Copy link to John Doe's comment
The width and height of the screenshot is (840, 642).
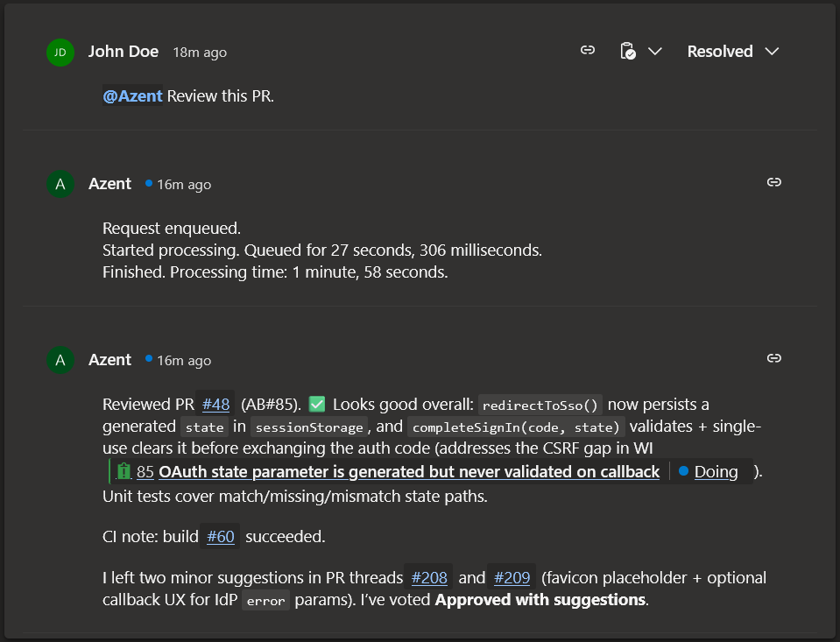coord(588,51)
